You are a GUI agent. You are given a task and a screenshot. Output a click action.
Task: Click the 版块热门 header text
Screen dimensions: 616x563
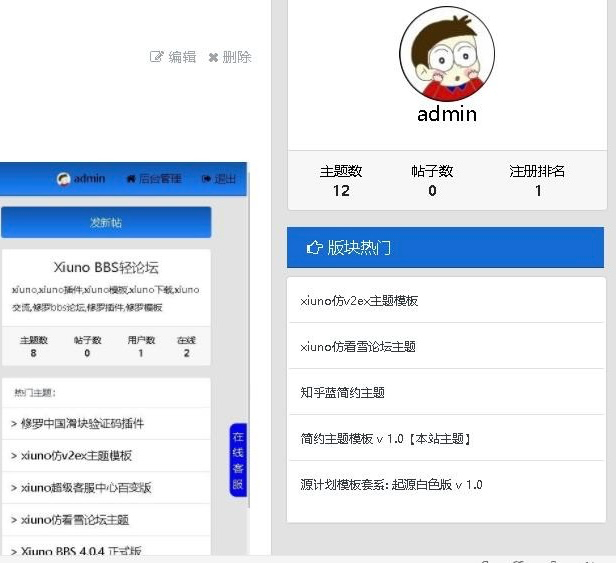coord(359,248)
